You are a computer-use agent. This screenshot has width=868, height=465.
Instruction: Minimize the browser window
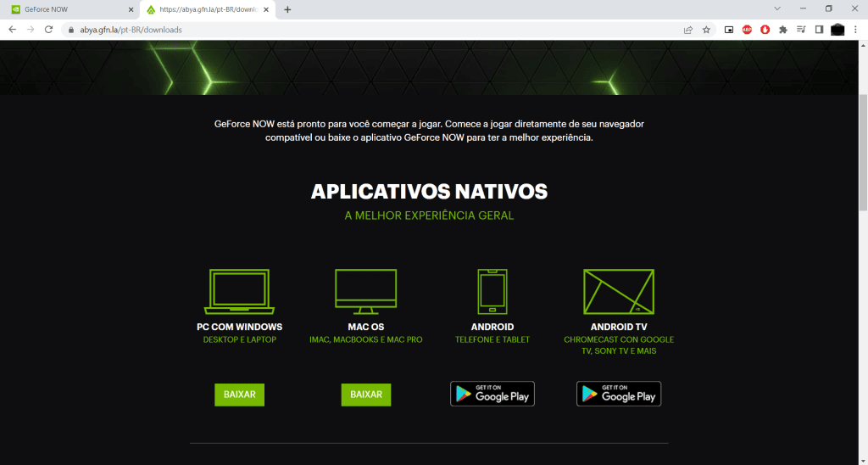click(804, 8)
